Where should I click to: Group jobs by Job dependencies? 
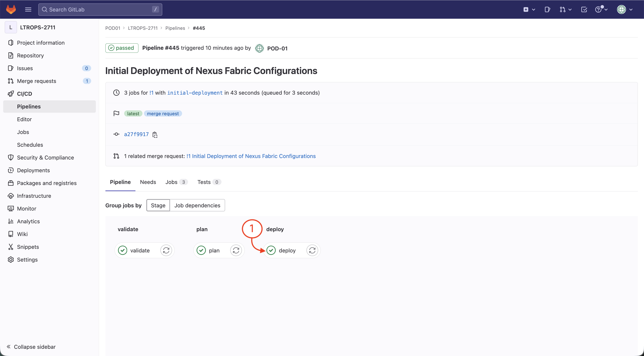(197, 205)
